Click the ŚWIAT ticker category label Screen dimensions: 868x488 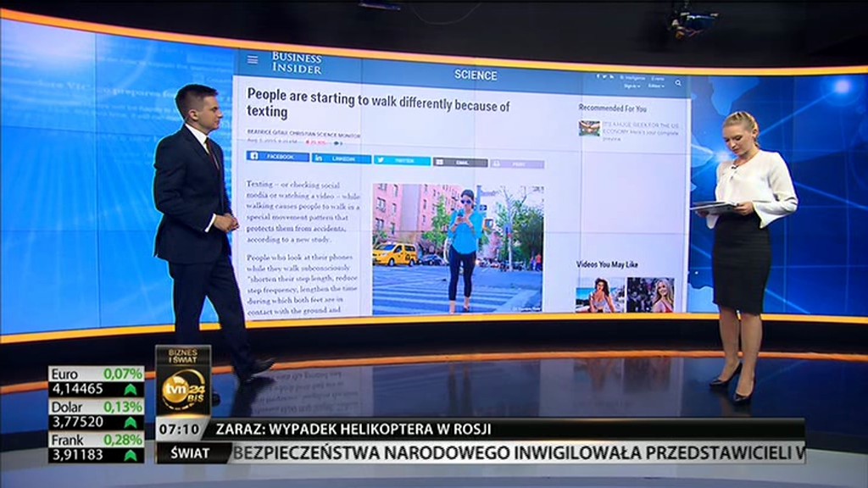click(191, 453)
